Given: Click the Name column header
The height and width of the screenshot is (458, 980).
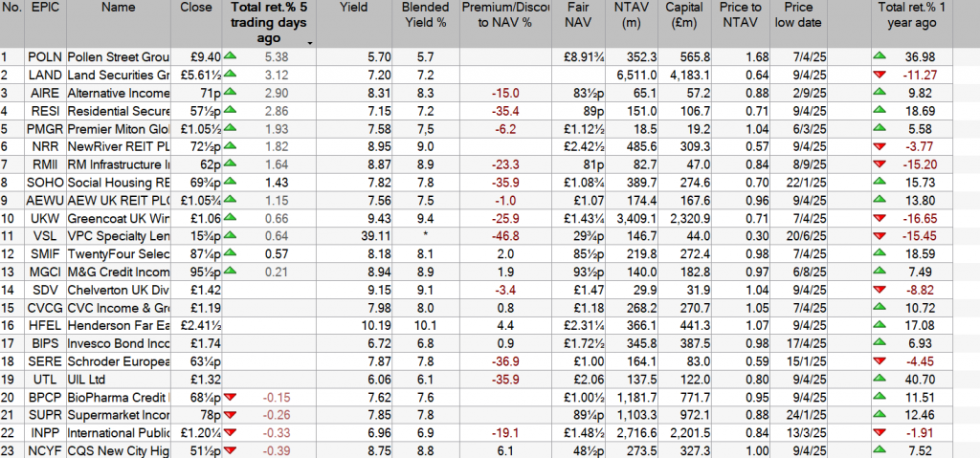Looking at the screenshot, I should tap(118, 23).
